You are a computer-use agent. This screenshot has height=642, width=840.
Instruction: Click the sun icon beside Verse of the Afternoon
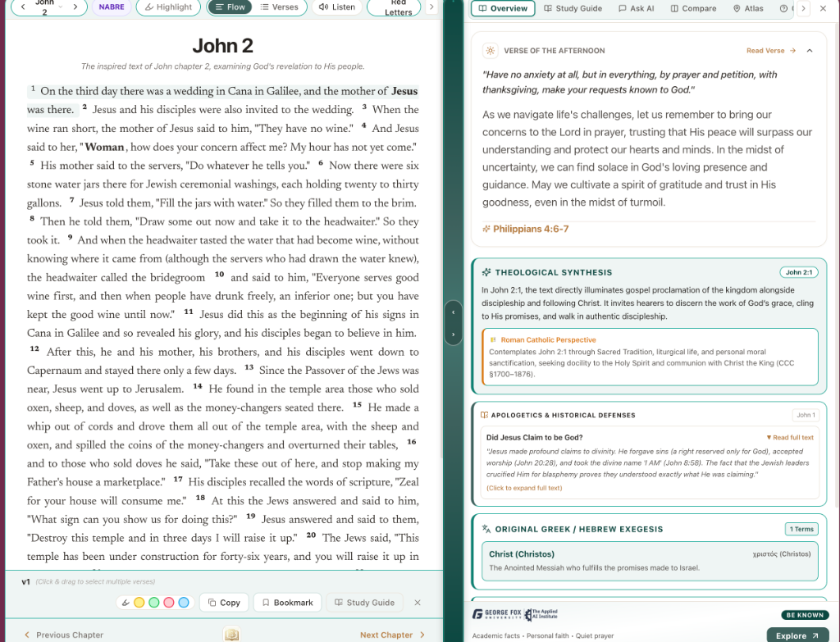point(491,50)
